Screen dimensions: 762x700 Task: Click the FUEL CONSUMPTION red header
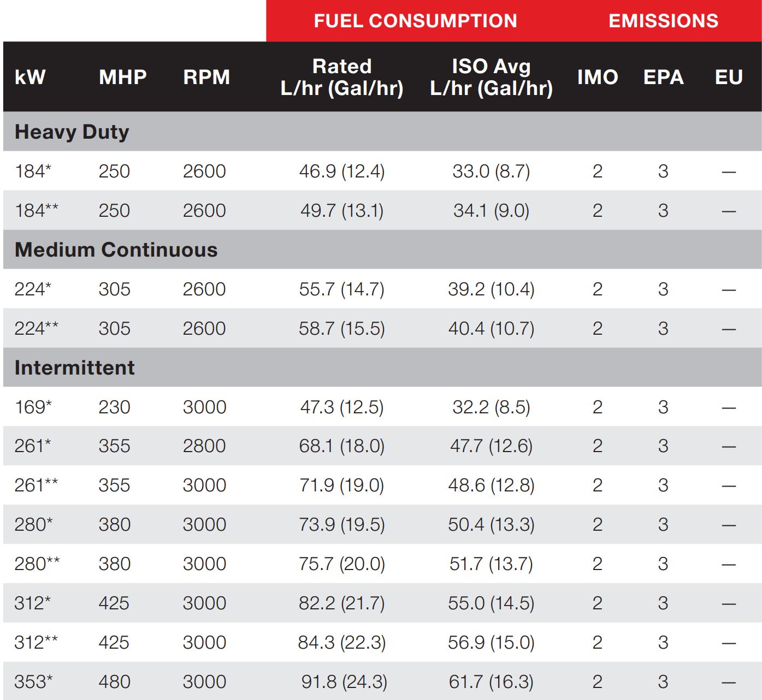pos(415,21)
